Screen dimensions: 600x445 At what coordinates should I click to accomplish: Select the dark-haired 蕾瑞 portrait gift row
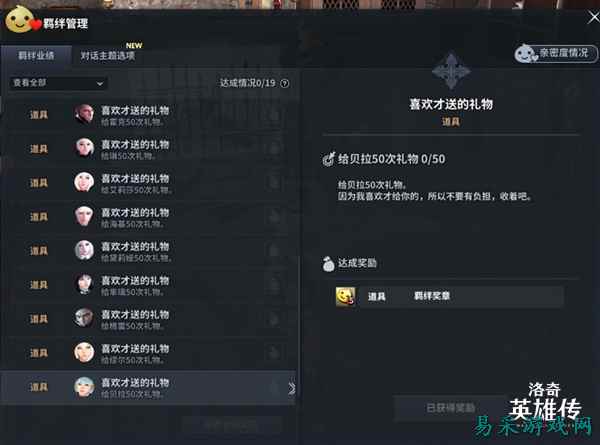(x=148, y=285)
